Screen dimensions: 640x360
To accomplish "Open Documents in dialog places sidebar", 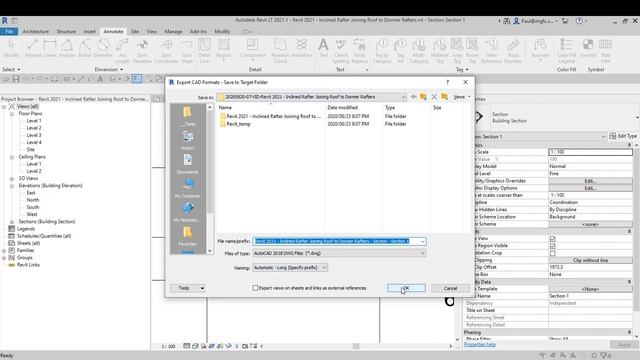I will coord(188,164).
